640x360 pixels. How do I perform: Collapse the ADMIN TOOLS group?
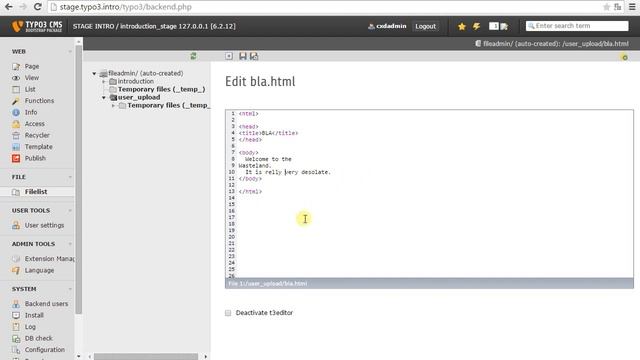[x=70, y=244]
